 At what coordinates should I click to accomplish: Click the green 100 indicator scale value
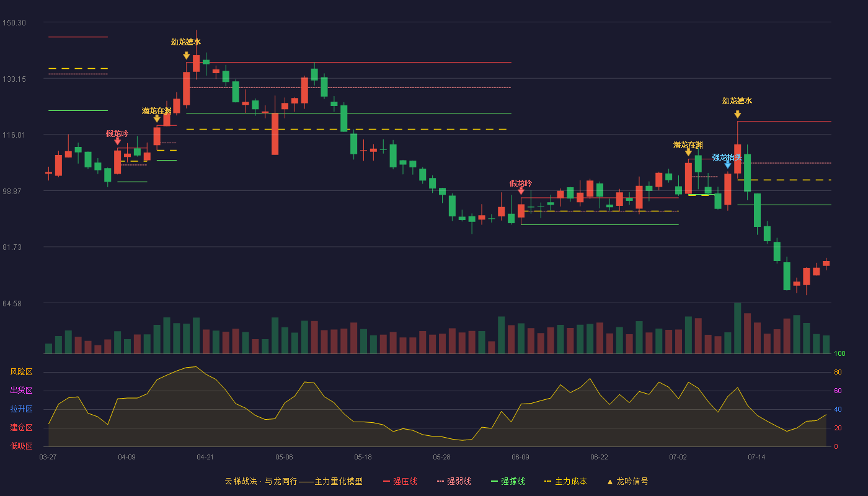tap(839, 354)
